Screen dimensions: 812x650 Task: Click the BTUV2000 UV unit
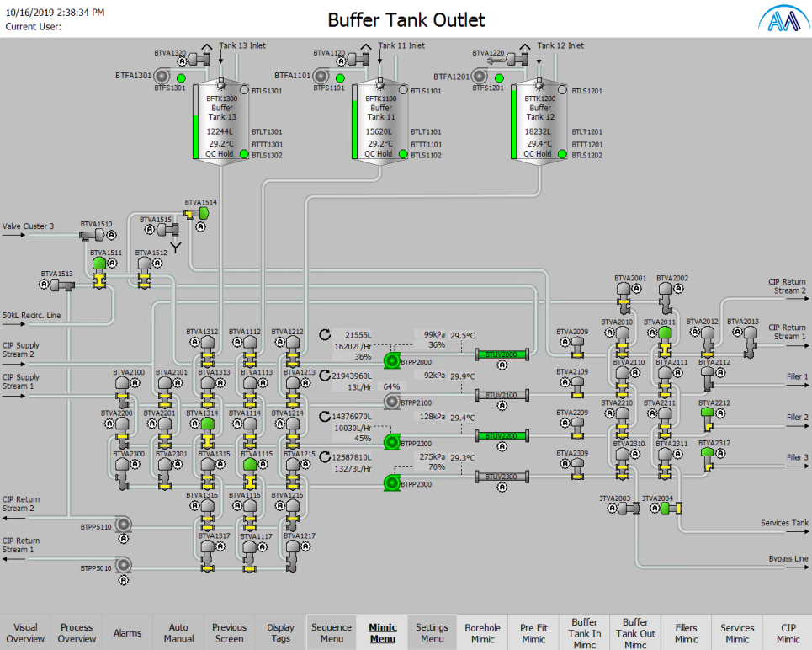click(x=502, y=354)
